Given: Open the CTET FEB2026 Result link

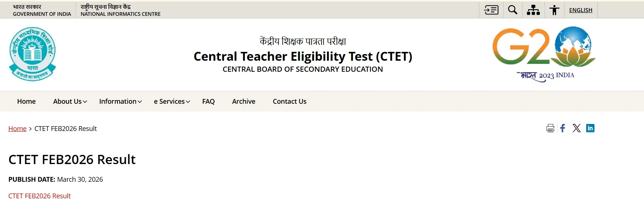Looking at the screenshot, I should 40,196.
